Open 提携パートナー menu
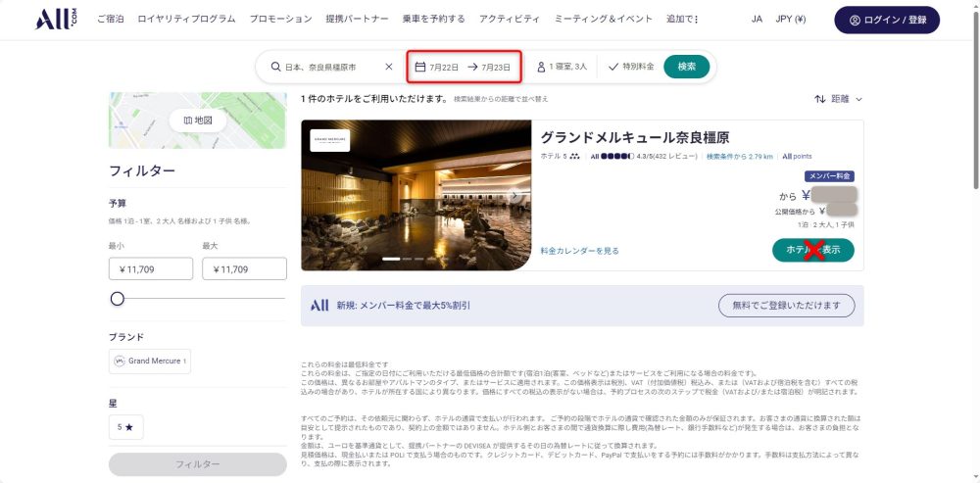 pyautogui.click(x=357, y=20)
